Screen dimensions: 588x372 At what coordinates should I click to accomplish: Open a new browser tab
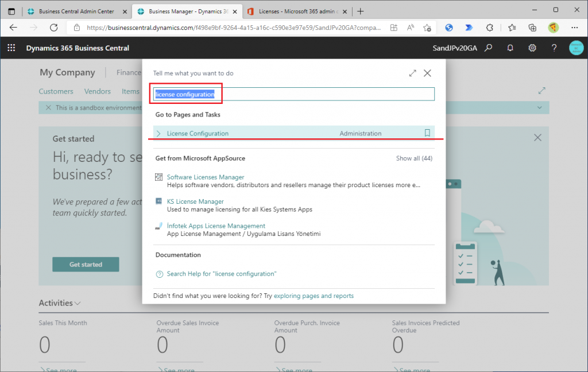[361, 11]
